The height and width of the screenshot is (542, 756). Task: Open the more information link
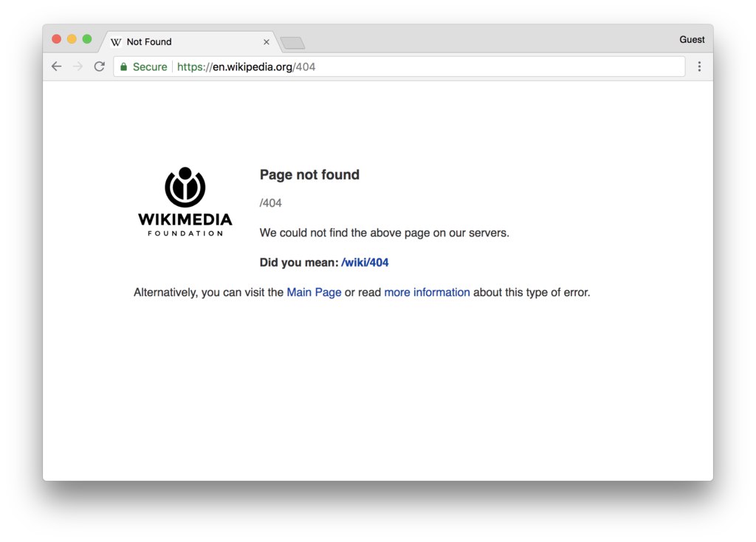tap(427, 292)
